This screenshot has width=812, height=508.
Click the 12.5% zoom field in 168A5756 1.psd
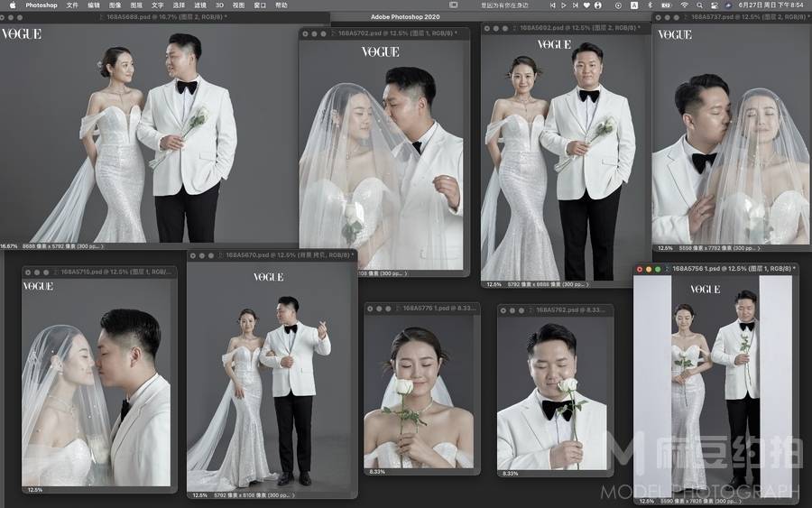[647, 502]
